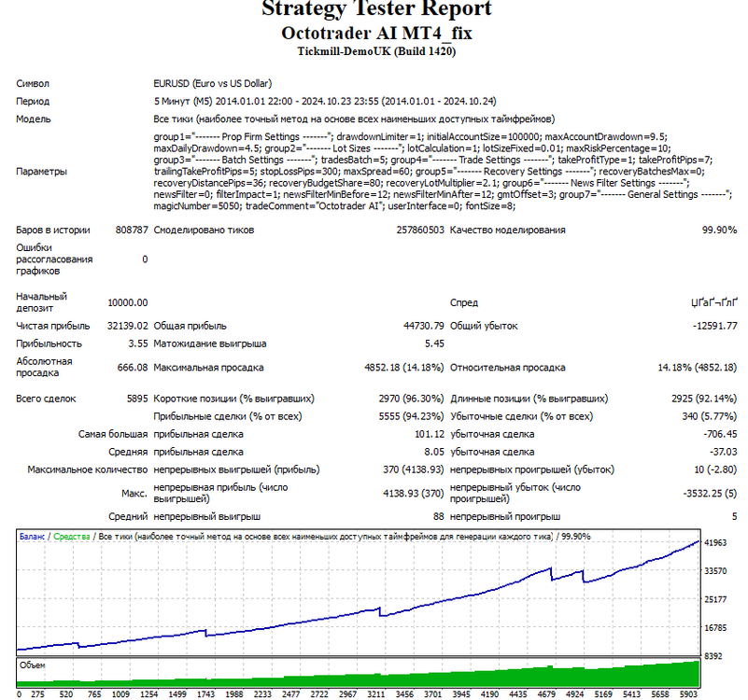
Task: Click short positions value 2970 (96.30%)
Action: point(411,399)
